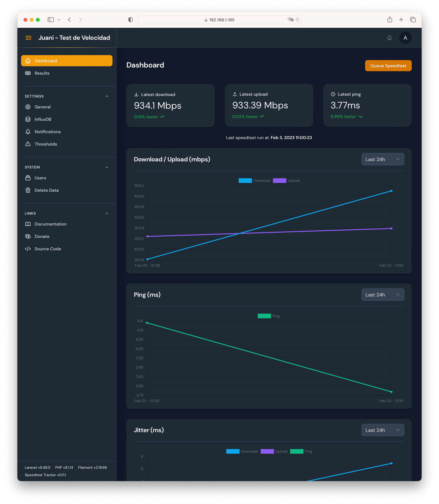The height and width of the screenshot is (504, 439).
Task: Open the Safari share icon
Action: click(x=390, y=19)
